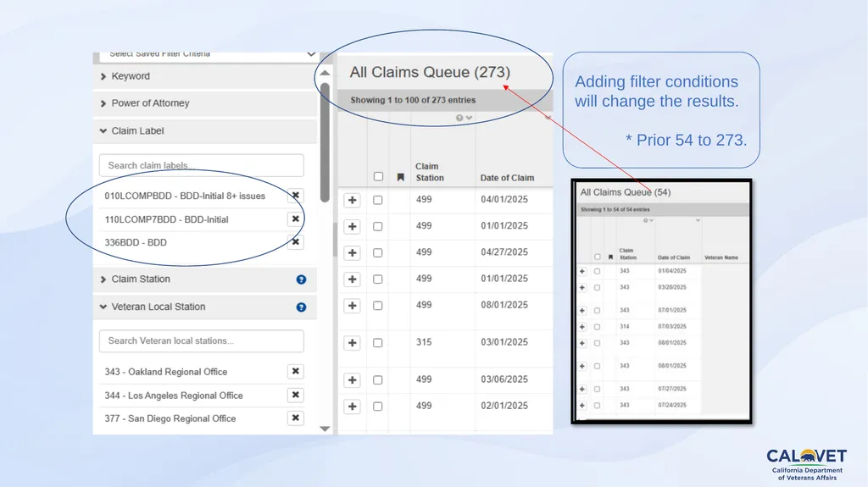Image resolution: width=868 pixels, height=487 pixels.
Task: Expand the row dated 08/01/2025
Action: coord(352,306)
